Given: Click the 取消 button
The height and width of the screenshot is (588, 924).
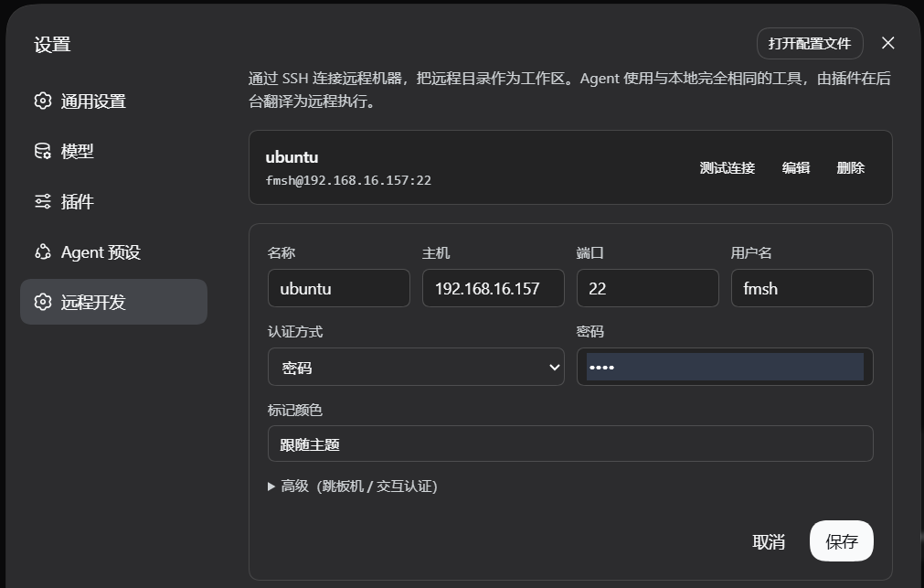Looking at the screenshot, I should coord(769,541).
